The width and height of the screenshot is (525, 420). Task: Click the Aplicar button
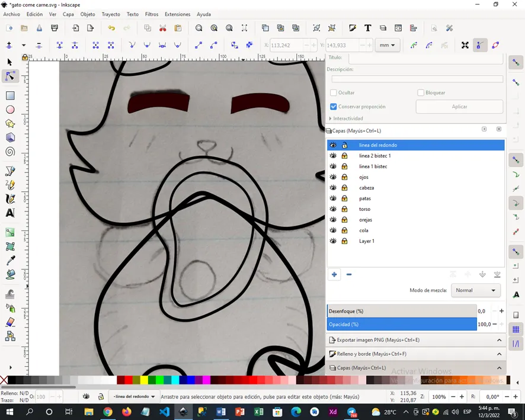pyautogui.click(x=459, y=107)
